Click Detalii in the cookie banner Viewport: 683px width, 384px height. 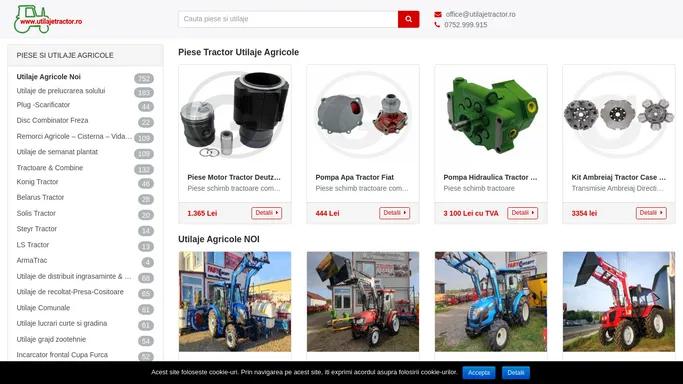point(516,373)
